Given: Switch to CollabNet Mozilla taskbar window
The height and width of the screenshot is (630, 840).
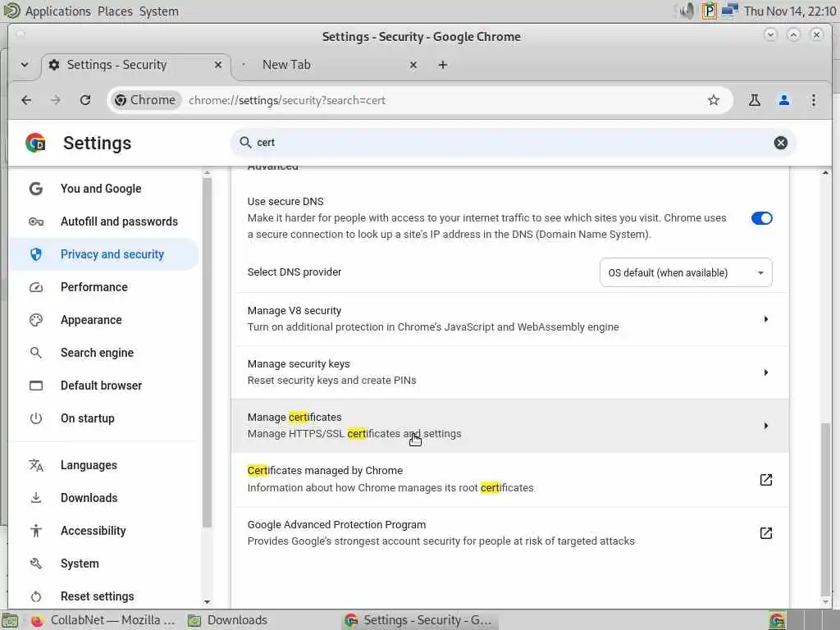Looking at the screenshot, I should click(103, 620).
